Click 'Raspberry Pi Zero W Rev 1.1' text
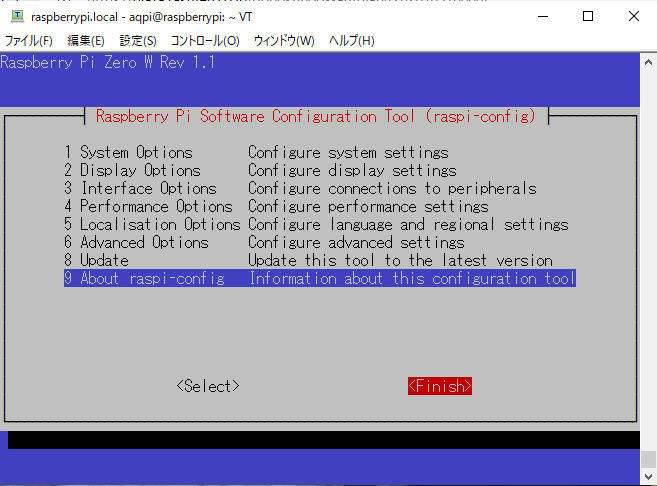Screen dimensions: 657x486 [x=108, y=62]
